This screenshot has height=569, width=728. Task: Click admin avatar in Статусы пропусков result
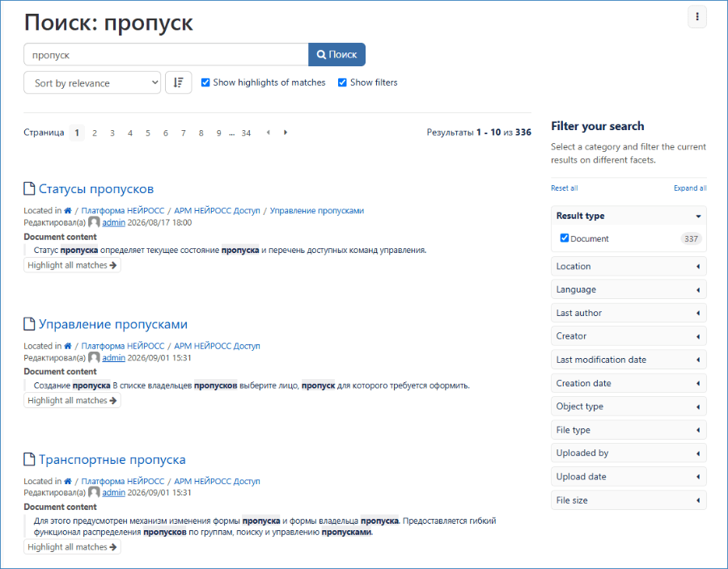point(95,222)
